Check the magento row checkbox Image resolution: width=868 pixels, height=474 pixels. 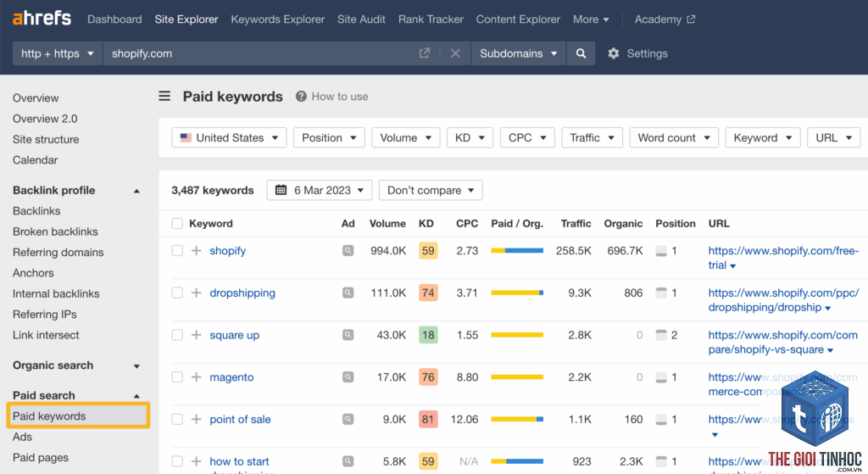[177, 377]
